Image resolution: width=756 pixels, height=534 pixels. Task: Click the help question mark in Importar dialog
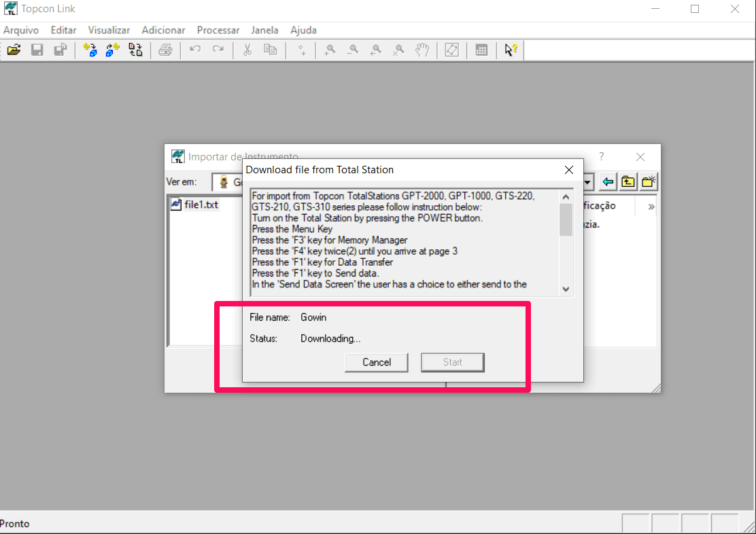[601, 157]
